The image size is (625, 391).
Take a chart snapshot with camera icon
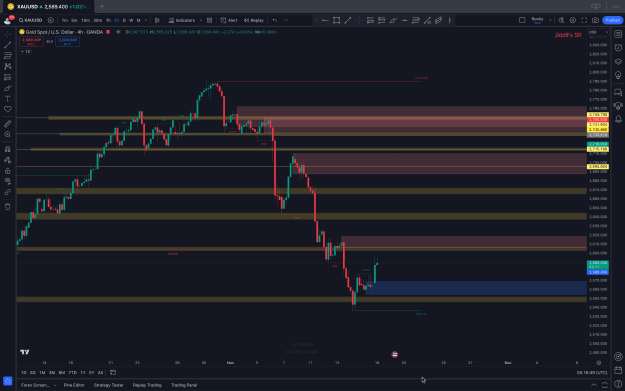596,20
